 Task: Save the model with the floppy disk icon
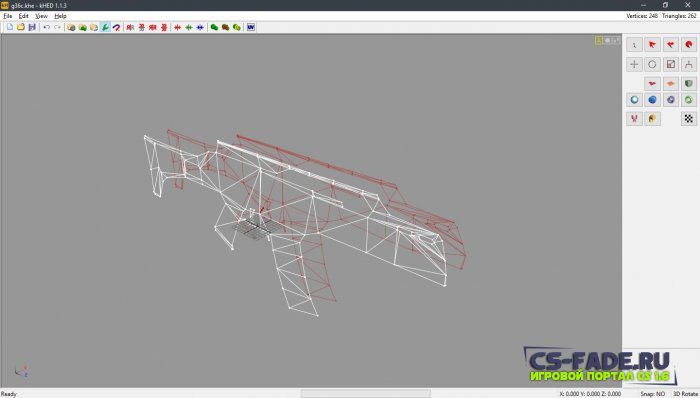(32, 27)
